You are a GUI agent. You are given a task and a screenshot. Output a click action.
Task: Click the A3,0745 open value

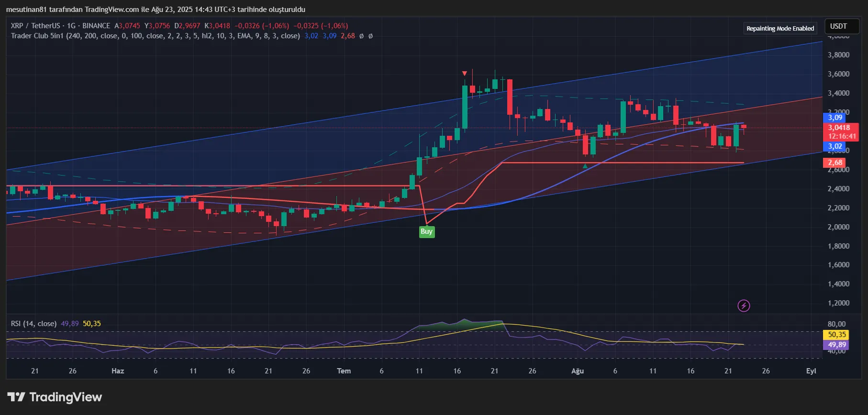point(127,26)
